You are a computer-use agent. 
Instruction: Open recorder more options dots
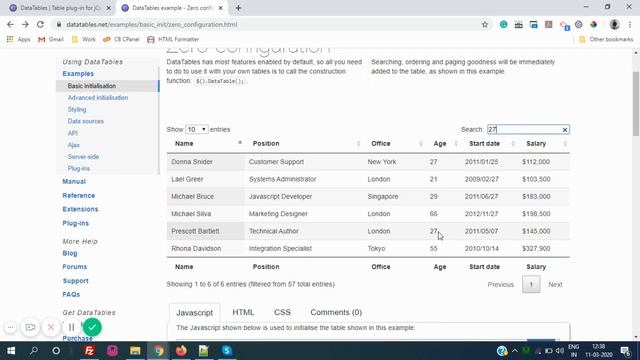11,327
